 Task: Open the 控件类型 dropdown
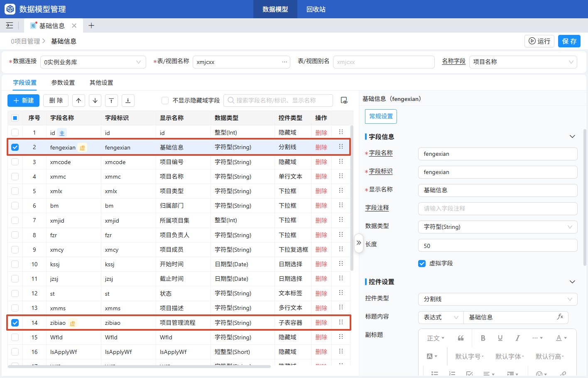[x=498, y=299]
